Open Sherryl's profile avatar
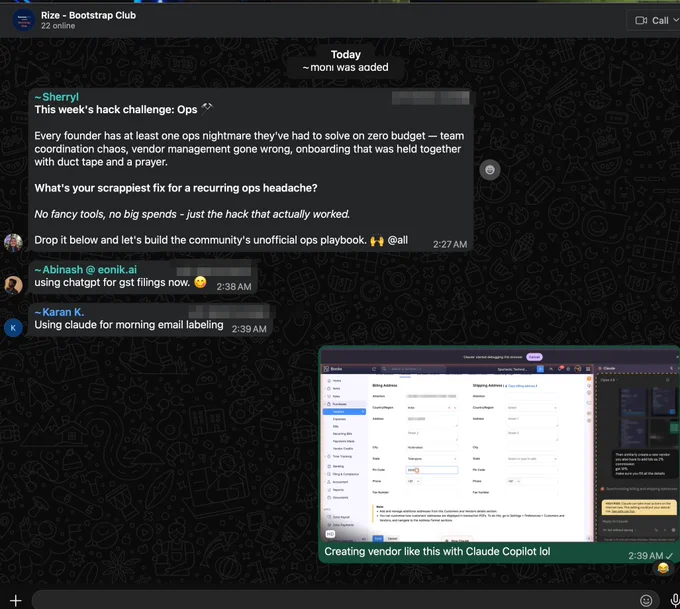 (x=13, y=242)
